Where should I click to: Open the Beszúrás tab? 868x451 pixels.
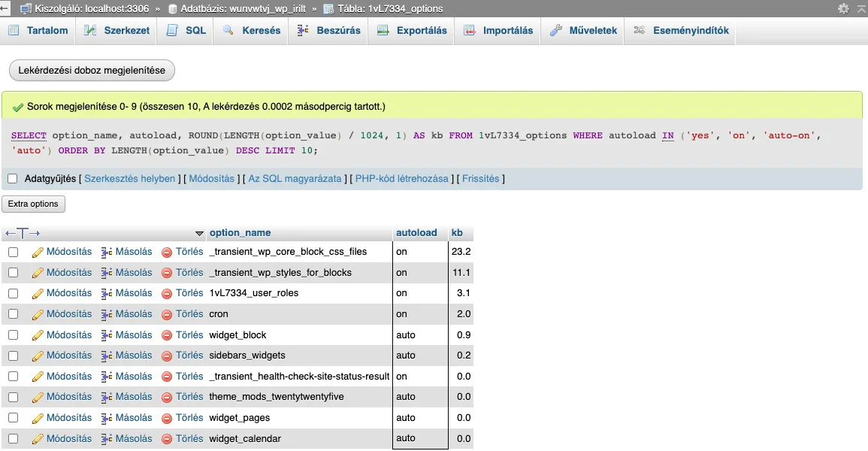click(329, 30)
